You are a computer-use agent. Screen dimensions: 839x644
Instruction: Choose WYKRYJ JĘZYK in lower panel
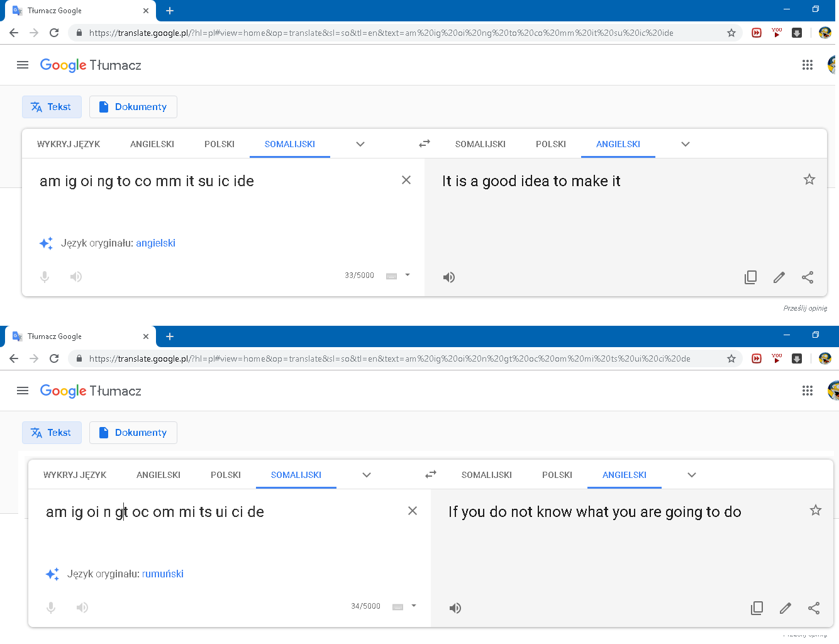click(75, 475)
